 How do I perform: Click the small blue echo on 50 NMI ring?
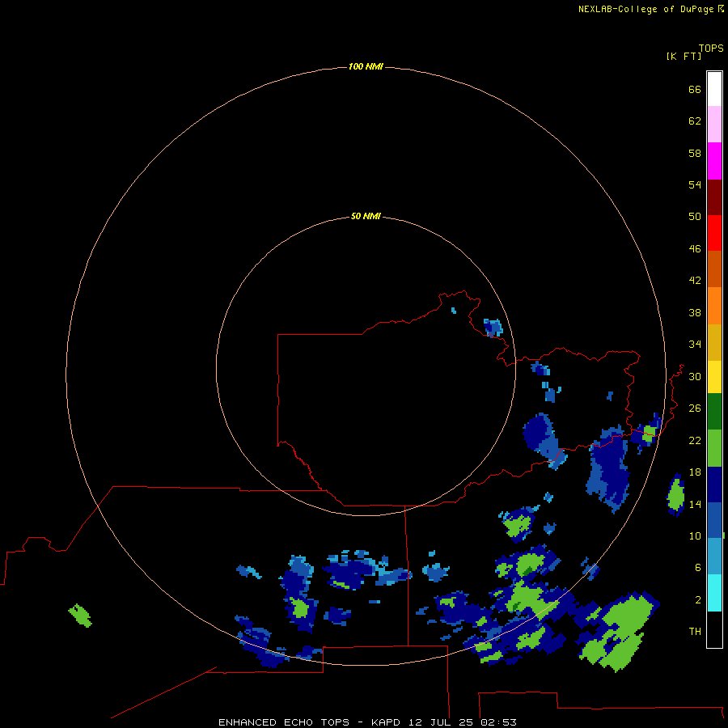[493, 328]
